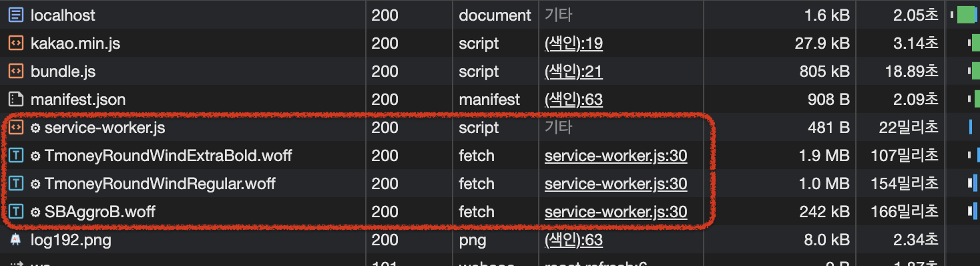Click the green waterfall bar for localhost
980x266 pixels.
pos(965,15)
